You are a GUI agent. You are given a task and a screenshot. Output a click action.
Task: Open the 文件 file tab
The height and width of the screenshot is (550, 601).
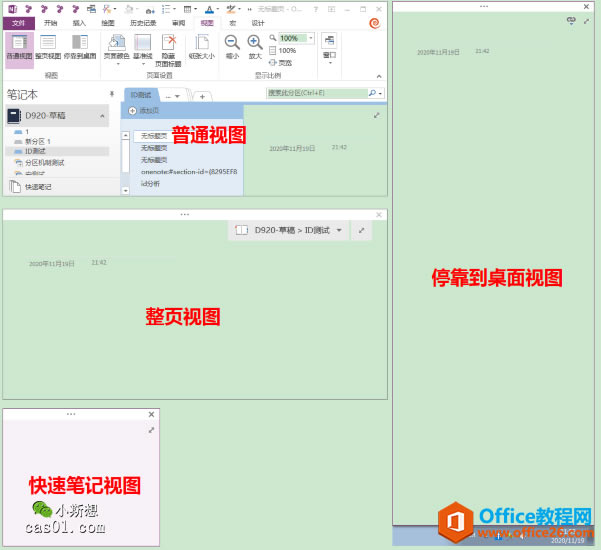click(x=18, y=23)
